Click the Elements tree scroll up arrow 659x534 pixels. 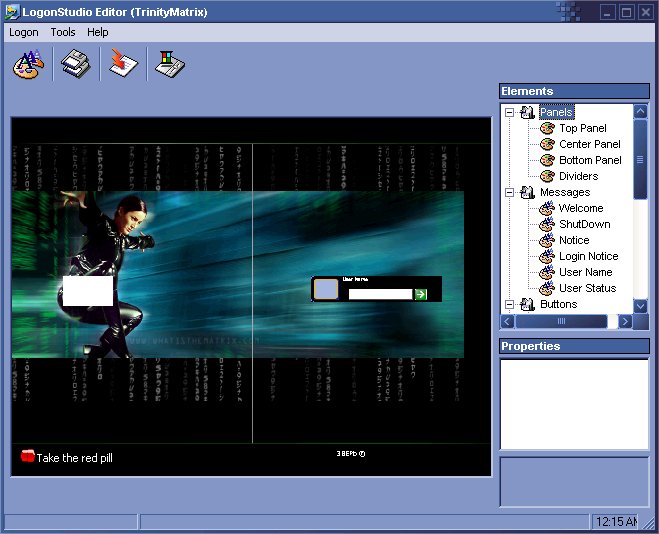[641, 111]
